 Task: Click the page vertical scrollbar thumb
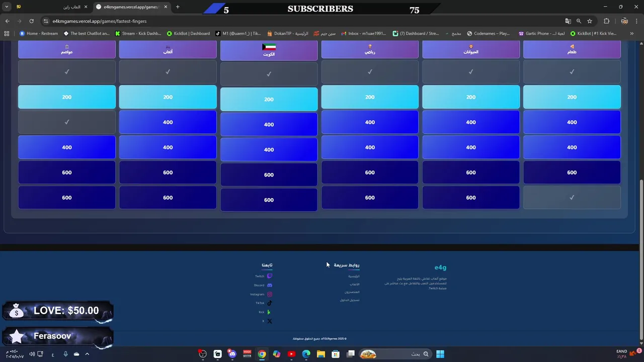(x=641, y=260)
